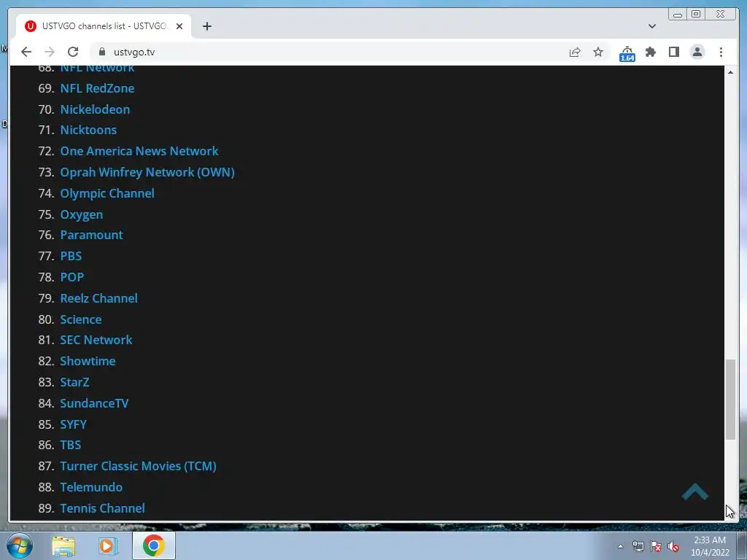Open the Chrome three-dot menu
This screenshot has width=747, height=560.
pos(721,52)
